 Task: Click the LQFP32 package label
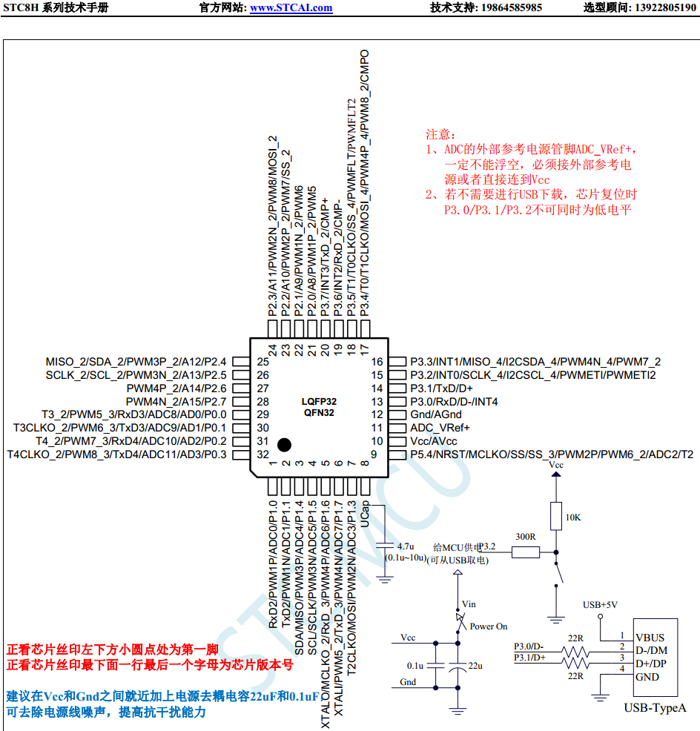click(x=319, y=401)
